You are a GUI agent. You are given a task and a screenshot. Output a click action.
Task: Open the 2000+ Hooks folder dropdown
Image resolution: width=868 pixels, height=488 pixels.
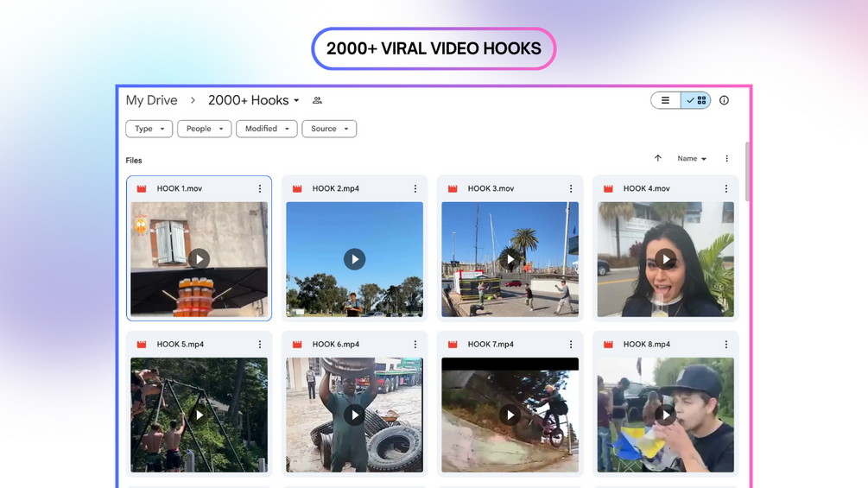[254, 100]
